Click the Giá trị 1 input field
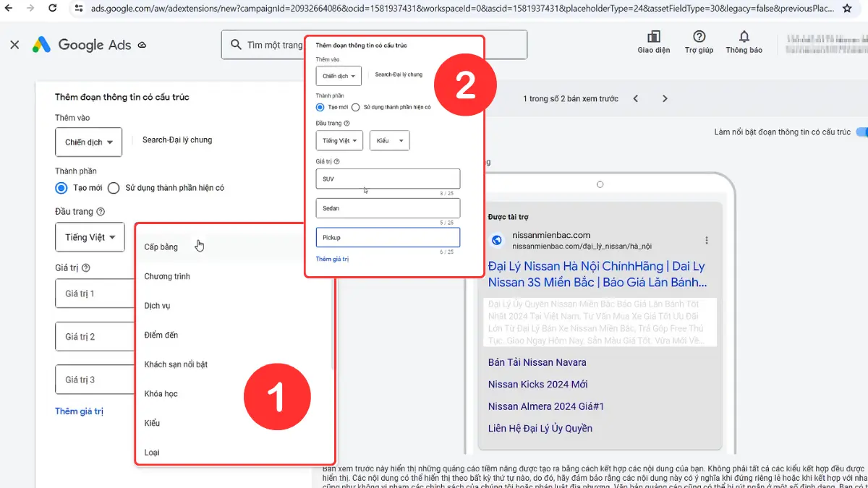Image resolution: width=868 pixels, height=488 pixels. (x=94, y=294)
